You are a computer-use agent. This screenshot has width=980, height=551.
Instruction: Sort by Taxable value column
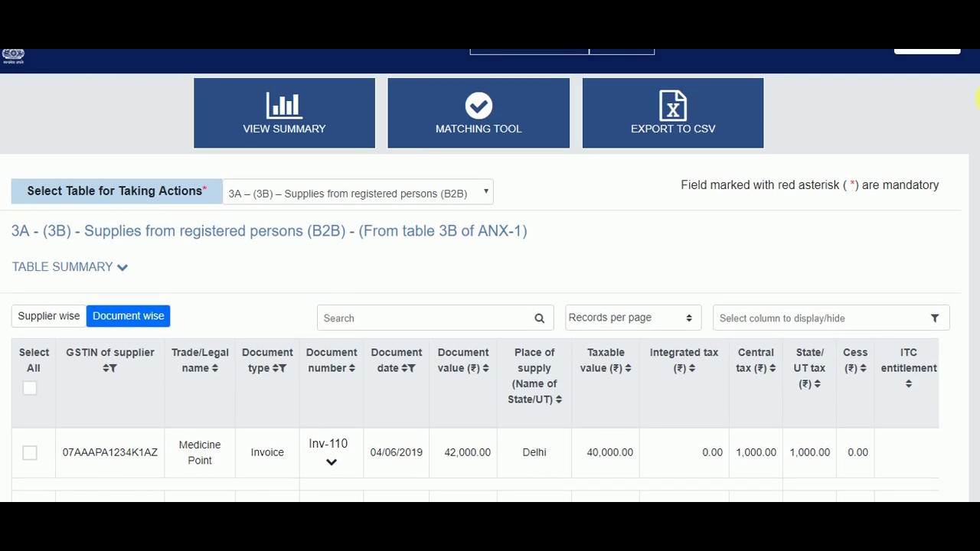click(x=628, y=368)
